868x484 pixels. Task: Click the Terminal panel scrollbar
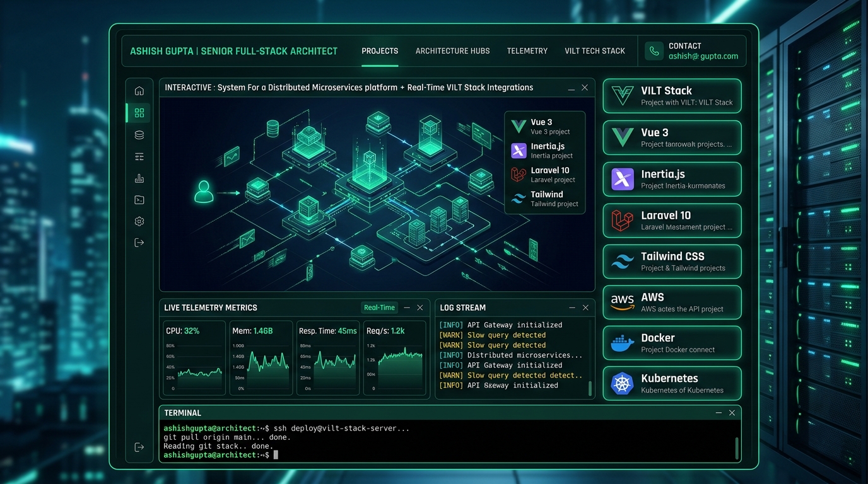pos(737,448)
